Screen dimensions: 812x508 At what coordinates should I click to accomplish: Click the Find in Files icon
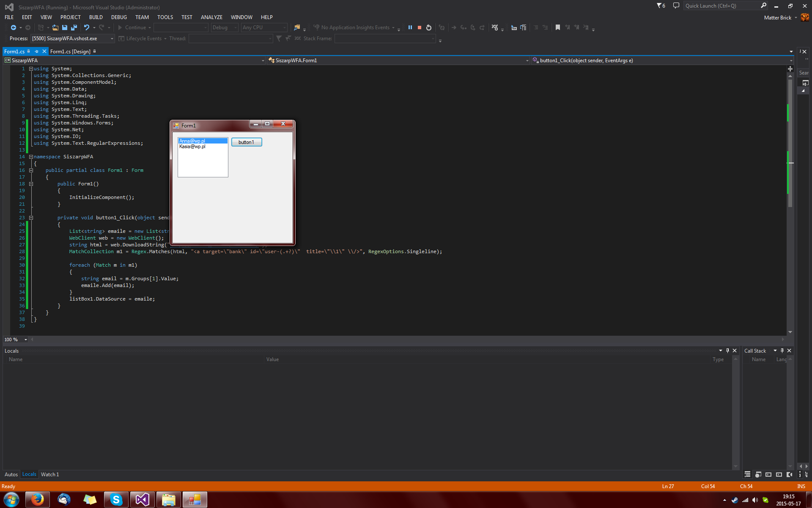297,28
